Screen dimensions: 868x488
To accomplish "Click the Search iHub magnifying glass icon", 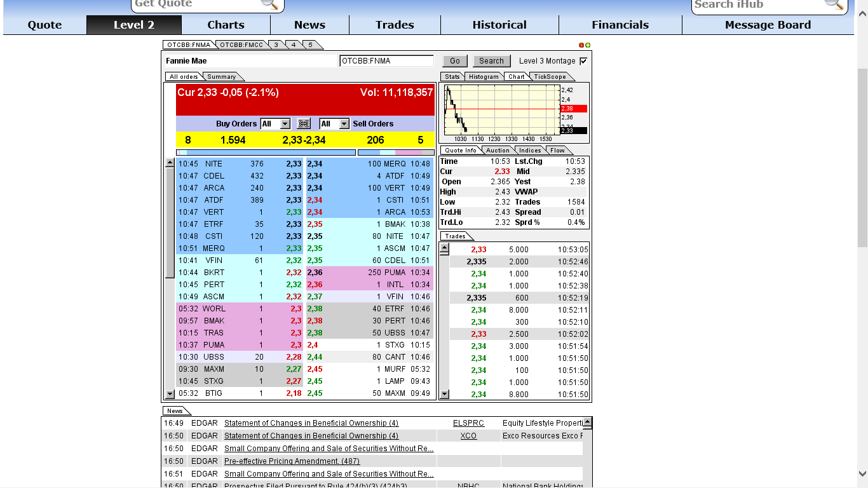I will [x=834, y=5].
